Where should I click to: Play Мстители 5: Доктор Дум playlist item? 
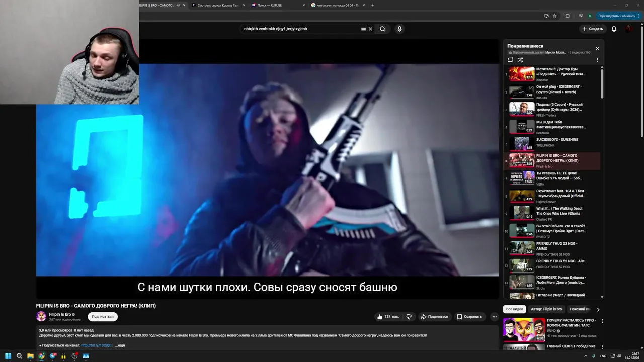click(552, 74)
